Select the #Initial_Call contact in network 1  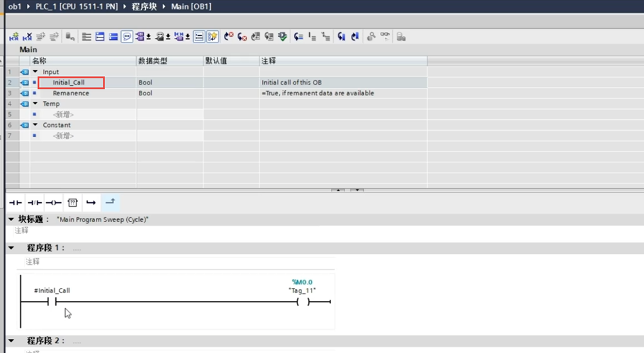pos(53,302)
